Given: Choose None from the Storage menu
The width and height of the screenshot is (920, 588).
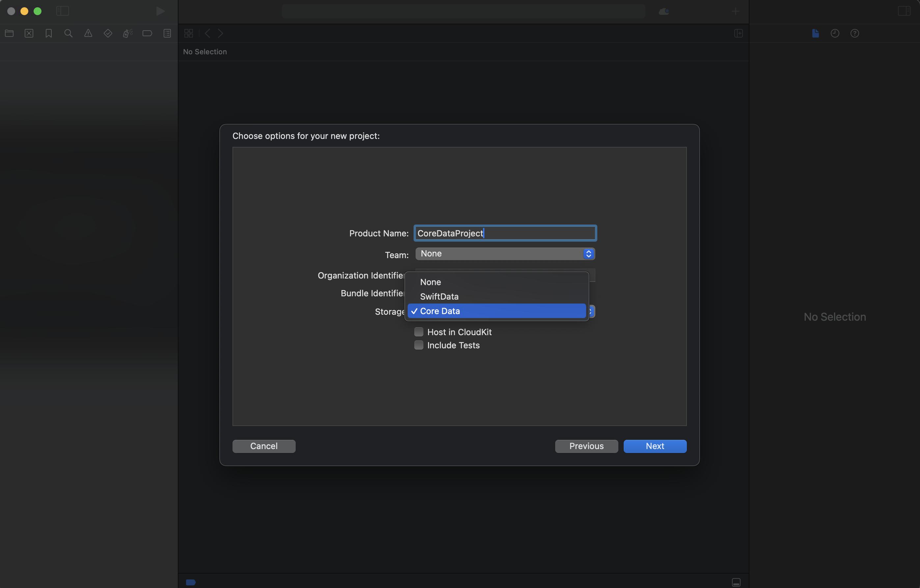Looking at the screenshot, I should coord(430,282).
